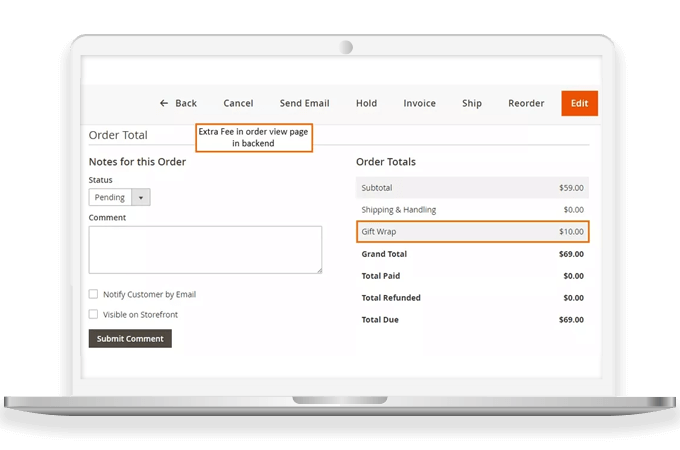The width and height of the screenshot is (680, 450).
Task: Select the Total Refunded label
Action: [391, 298]
